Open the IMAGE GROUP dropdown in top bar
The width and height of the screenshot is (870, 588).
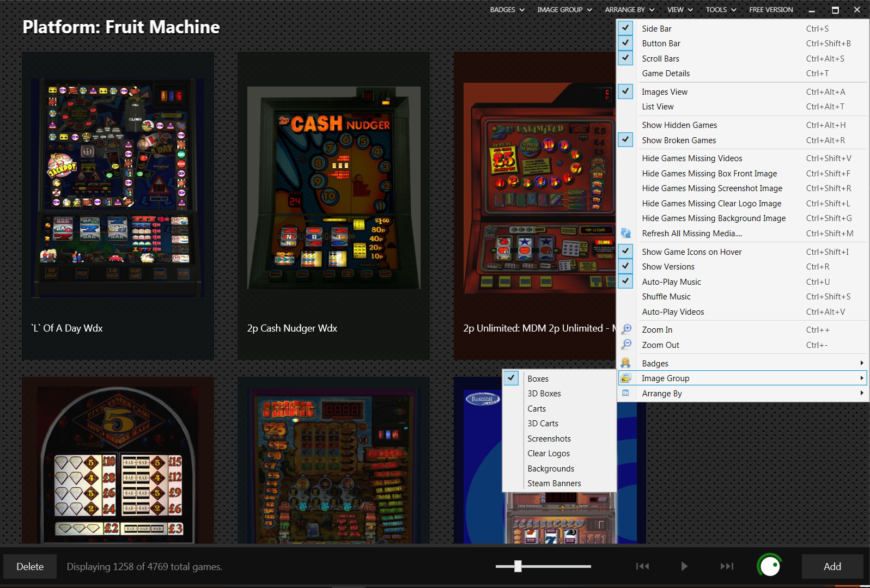point(564,9)
